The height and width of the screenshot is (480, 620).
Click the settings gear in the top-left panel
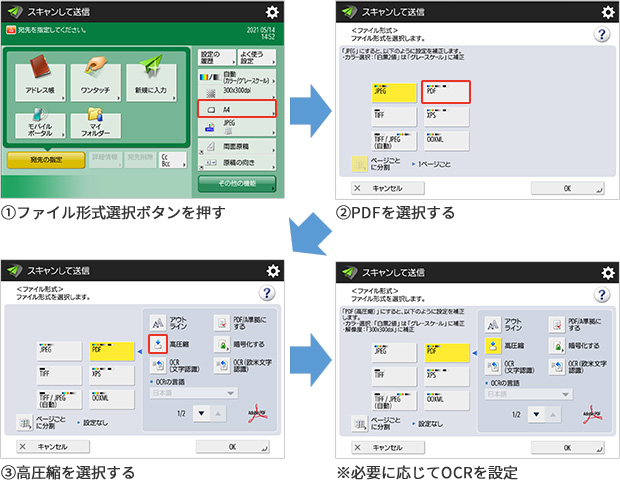(x=272, y=10)
